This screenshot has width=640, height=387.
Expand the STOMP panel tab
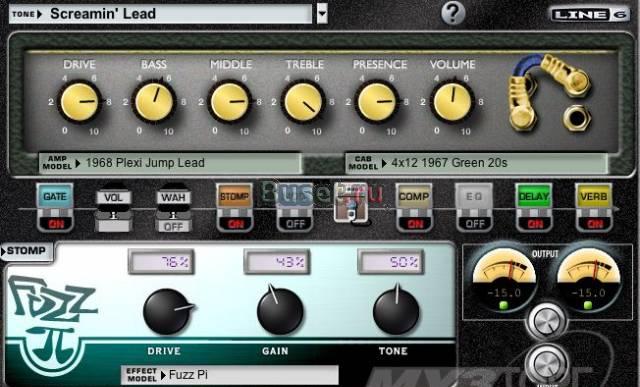27,251
